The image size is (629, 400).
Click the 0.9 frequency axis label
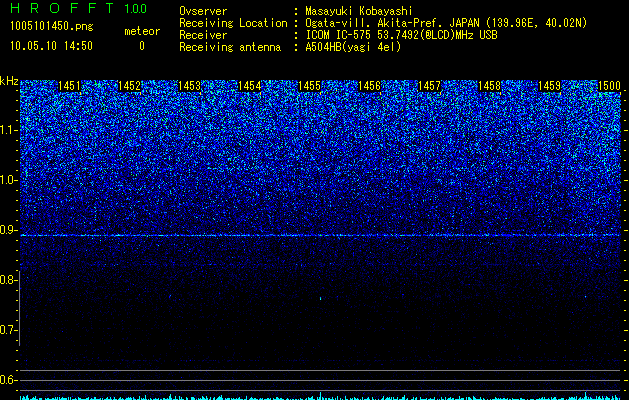(x=9, y=230)
